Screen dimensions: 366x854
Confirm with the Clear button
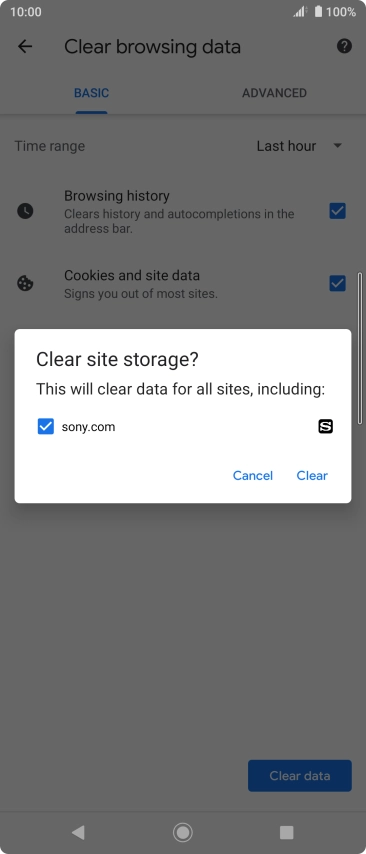(x=312, y=475)
